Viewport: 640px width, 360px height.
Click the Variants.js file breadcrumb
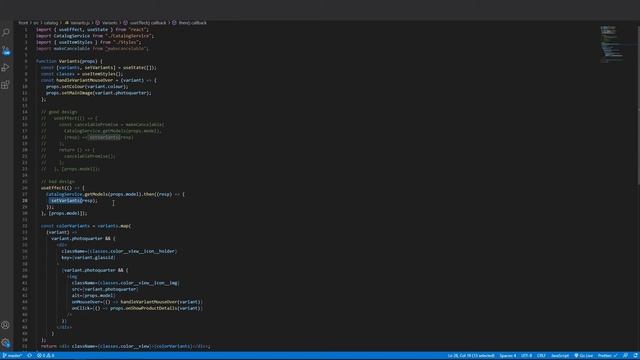(x=77, y=23)
